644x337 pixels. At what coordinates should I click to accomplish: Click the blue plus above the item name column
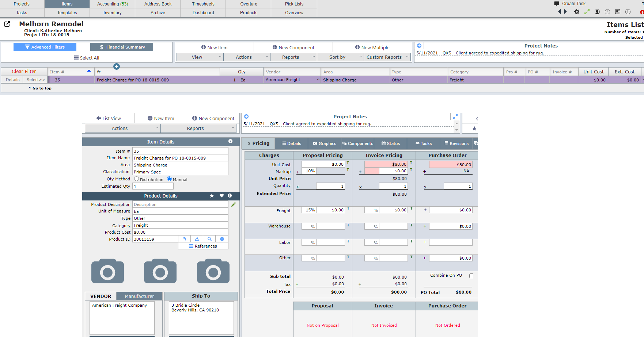pyautogui.click(x=117, y=66)
